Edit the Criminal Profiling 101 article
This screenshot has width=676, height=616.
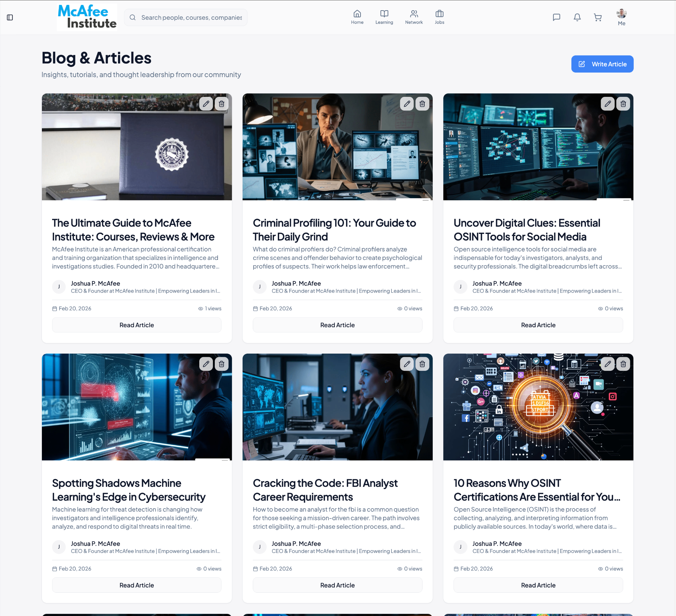tap(407, 104)
